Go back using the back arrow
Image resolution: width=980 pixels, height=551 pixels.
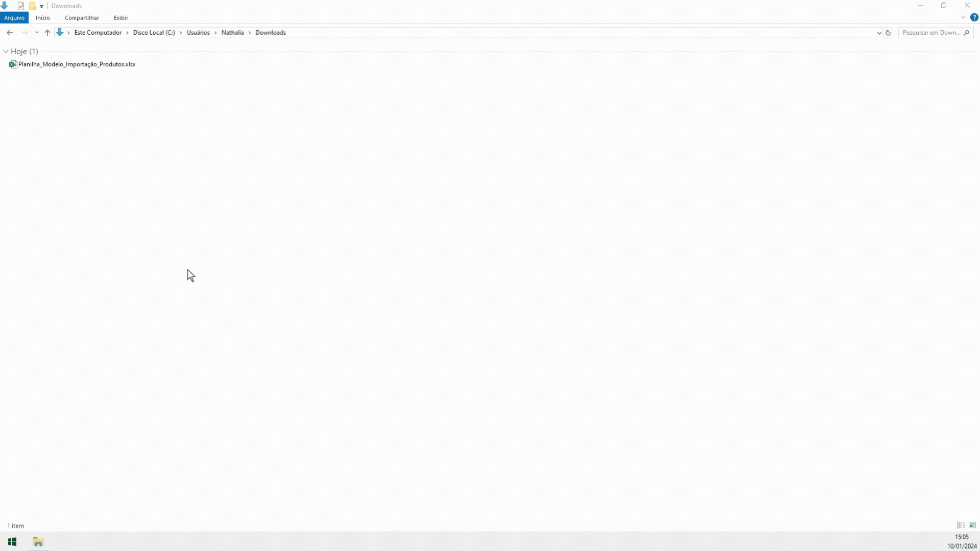pos(10,33)
